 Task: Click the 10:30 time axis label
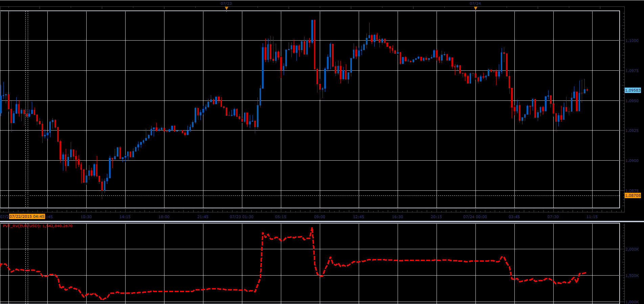coord(86,217)
